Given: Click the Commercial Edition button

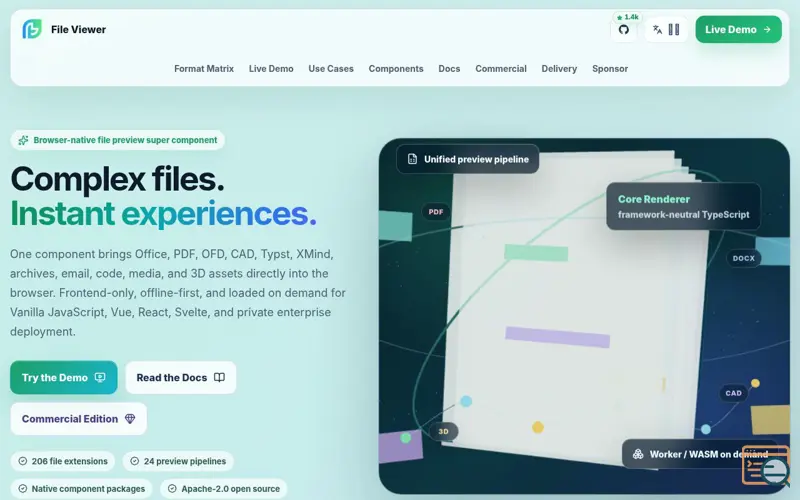Looking at the screenshot, I should 79,419.
